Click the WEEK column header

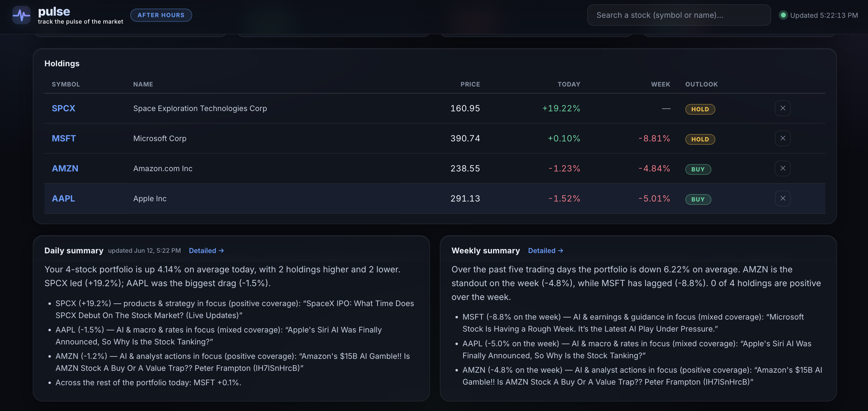661,84
